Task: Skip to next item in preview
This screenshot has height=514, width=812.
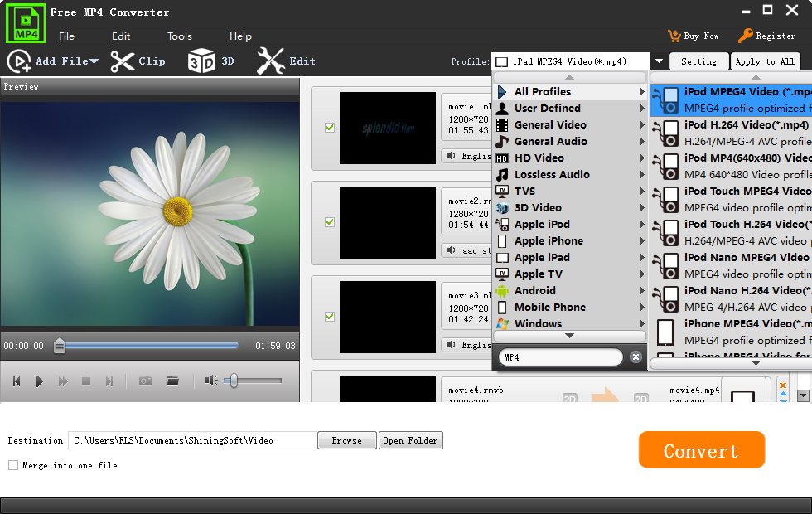Action: coord(109,381)
